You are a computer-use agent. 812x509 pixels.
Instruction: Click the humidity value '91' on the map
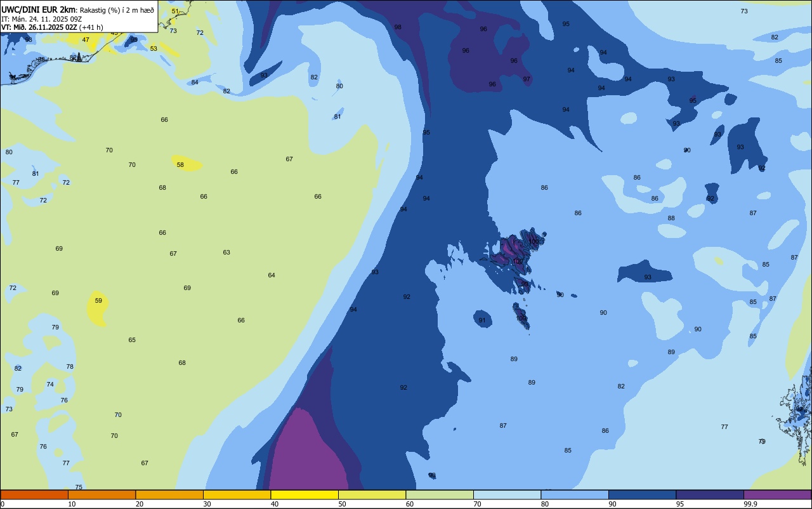(x=482, y=320)
